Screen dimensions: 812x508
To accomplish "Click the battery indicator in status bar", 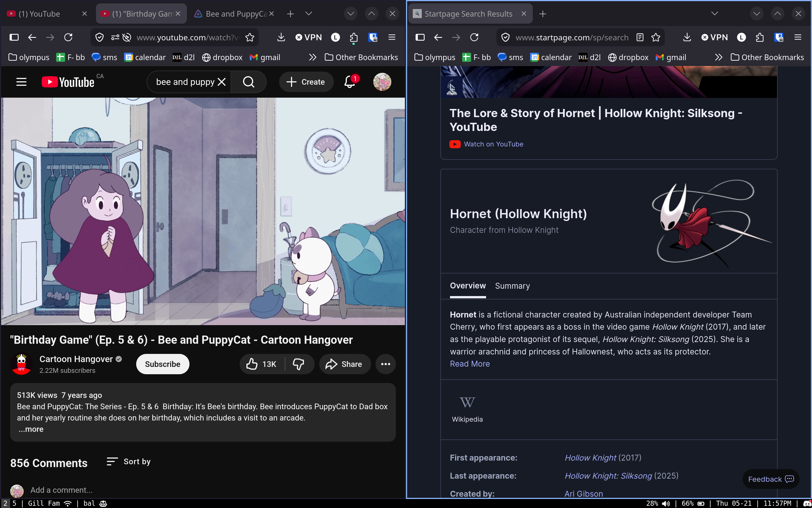I will 693,503.
